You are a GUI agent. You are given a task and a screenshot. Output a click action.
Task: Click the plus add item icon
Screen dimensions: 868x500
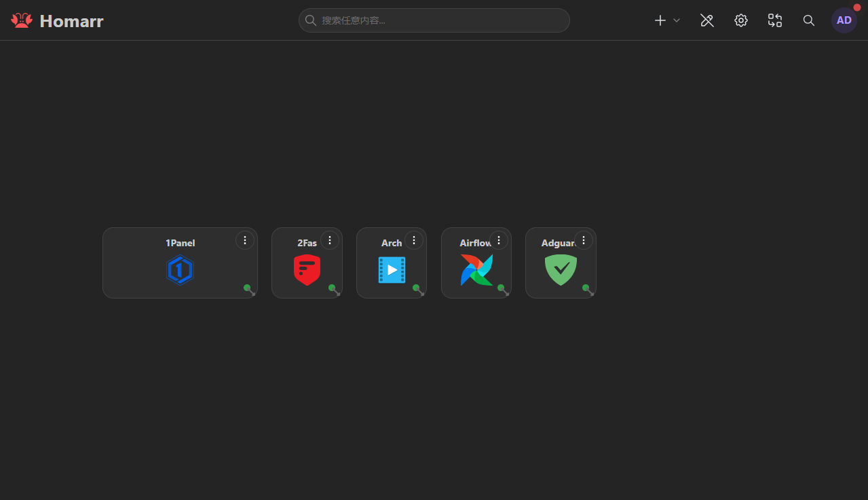coord(660,20)
